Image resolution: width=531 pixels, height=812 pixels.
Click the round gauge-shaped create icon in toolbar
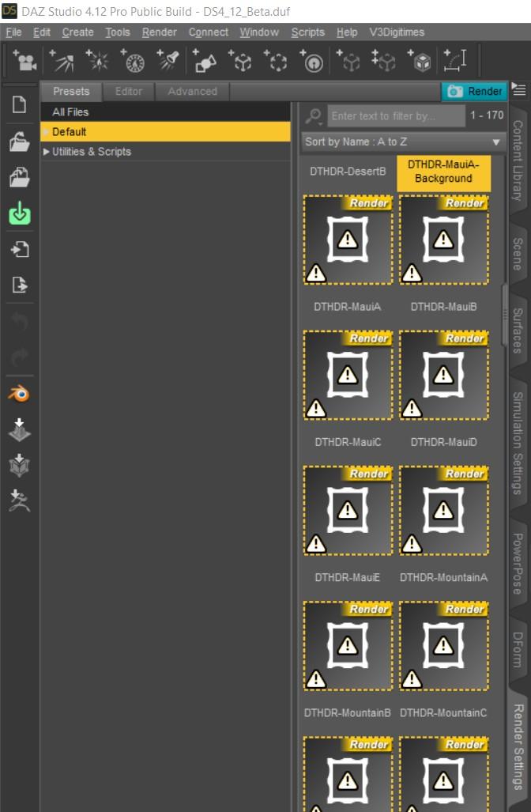pos(133,61)
